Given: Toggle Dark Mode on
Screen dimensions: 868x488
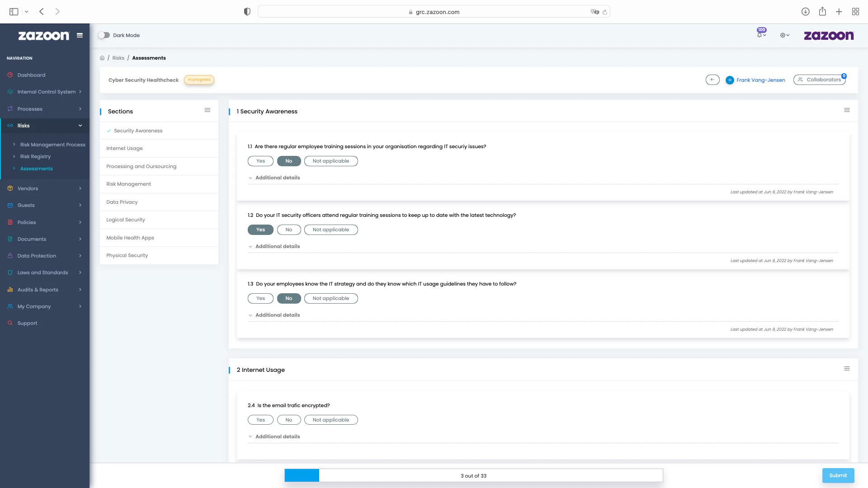Looking at the screenshot, I should 104,35.
